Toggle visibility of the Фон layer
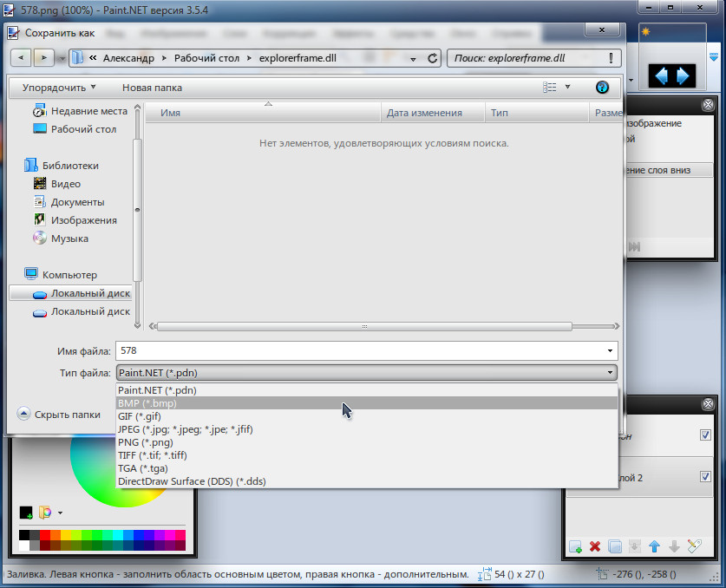 click(705, 435)
